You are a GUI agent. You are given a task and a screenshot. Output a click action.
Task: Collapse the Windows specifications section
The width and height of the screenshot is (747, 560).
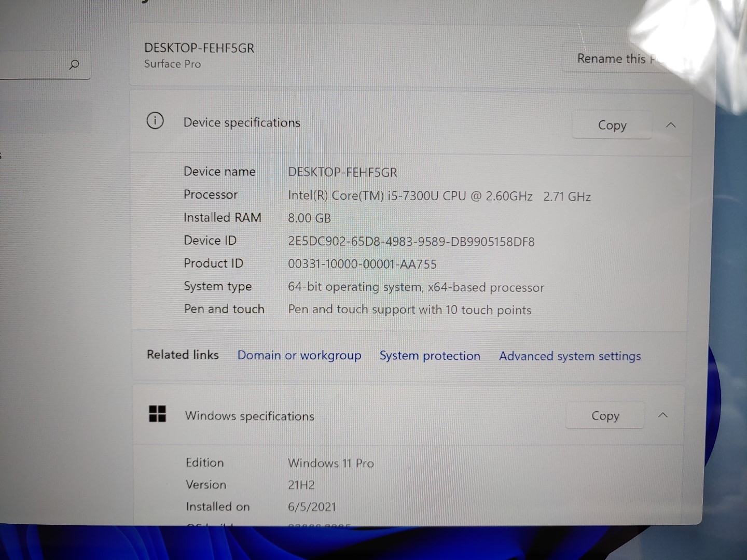tap(662, 415)
